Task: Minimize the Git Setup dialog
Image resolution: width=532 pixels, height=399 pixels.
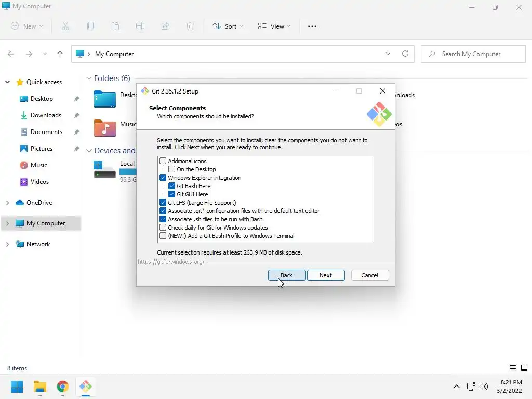Action: [336, 91]
